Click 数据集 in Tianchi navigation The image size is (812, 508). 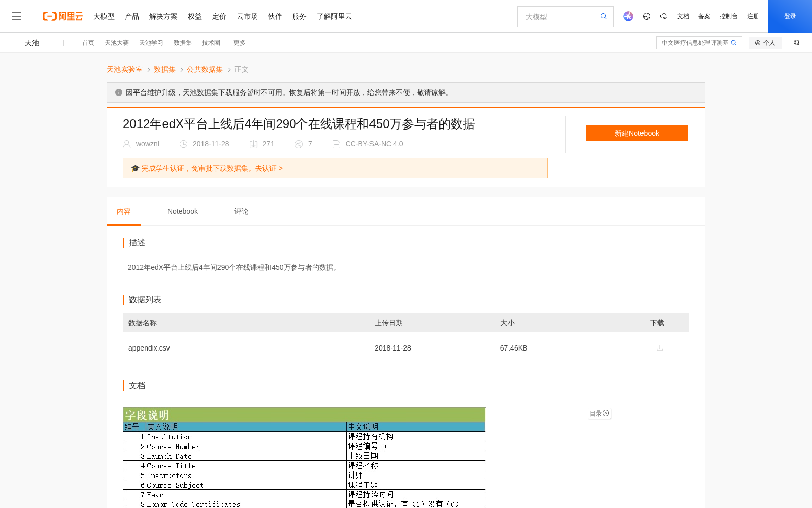183,43
